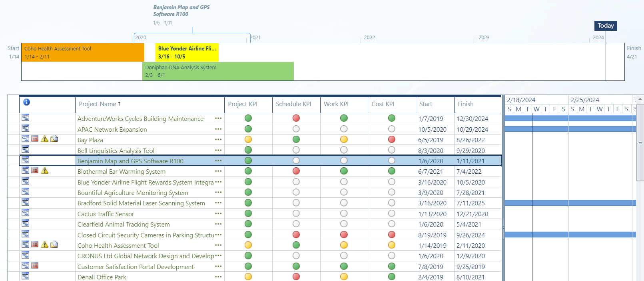Screen dimensions: 644x281
Task: Open the Bell Linguistics Analysis Tool project
Action: pos(116,151)
